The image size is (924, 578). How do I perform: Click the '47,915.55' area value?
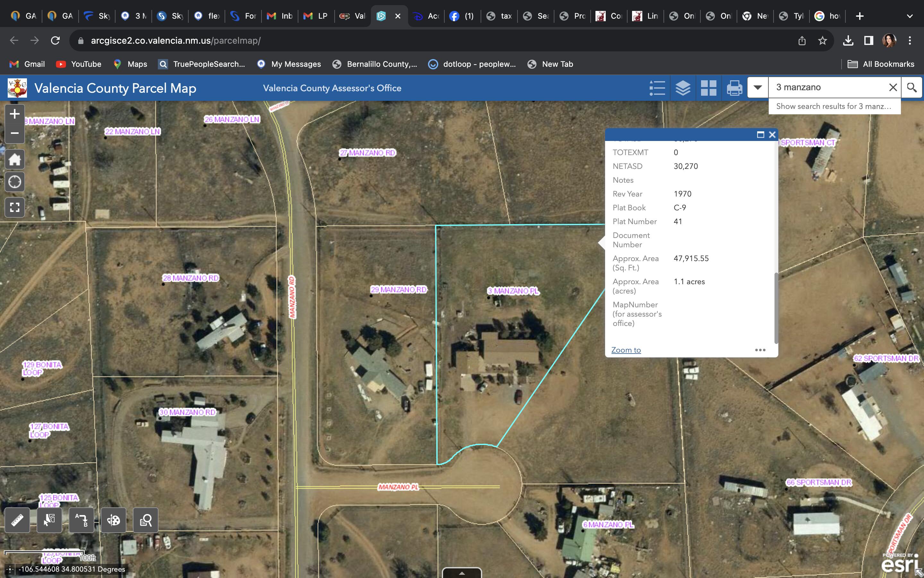coord(691,258)
